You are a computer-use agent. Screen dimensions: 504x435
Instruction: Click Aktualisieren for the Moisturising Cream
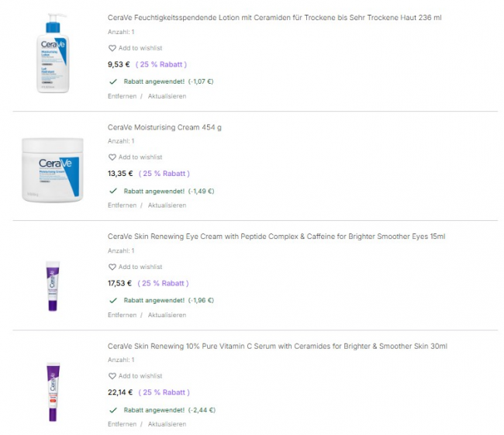coord(167,205)
